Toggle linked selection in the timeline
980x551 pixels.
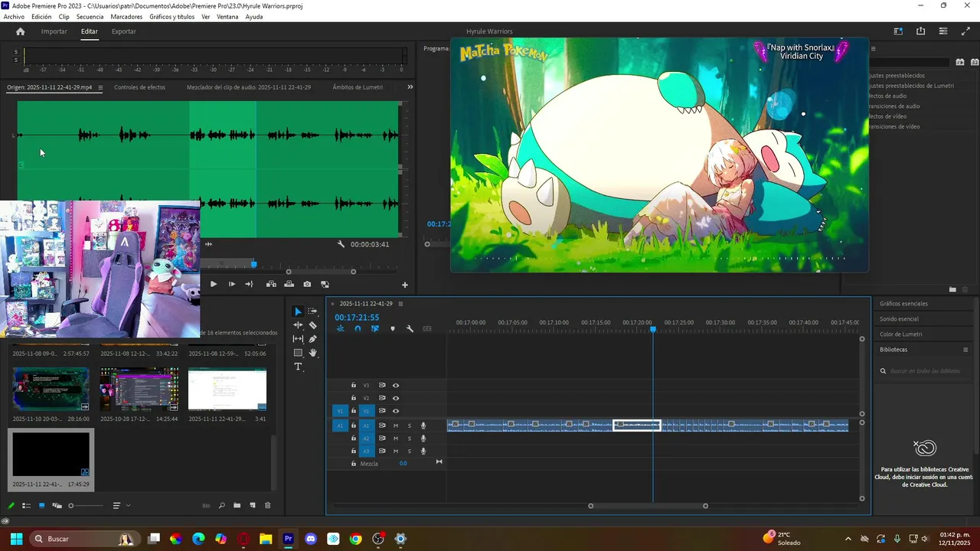pyautogui.click(x=375, y=329)
